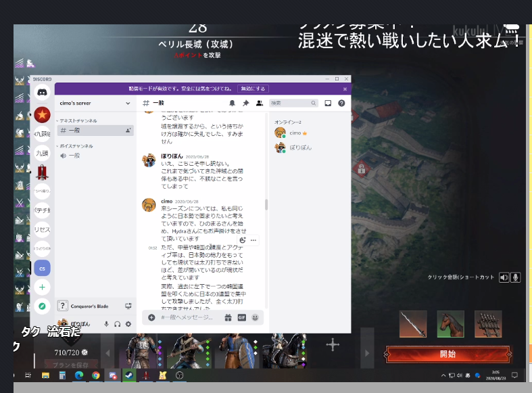
Task: Focus the Discord search field
Action: point(293,103)
